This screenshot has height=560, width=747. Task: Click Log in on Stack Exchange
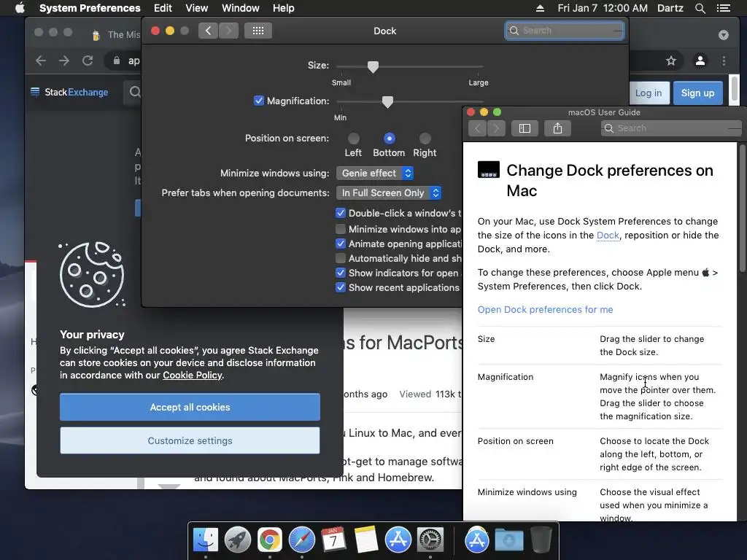[649, 93]
